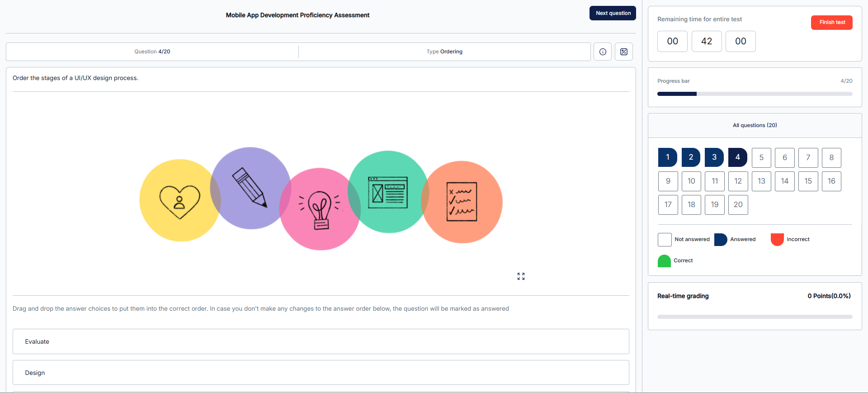This screenshot has width=868, height=393.
Task: Open question 3 in the grid
Action: point(714,157)
